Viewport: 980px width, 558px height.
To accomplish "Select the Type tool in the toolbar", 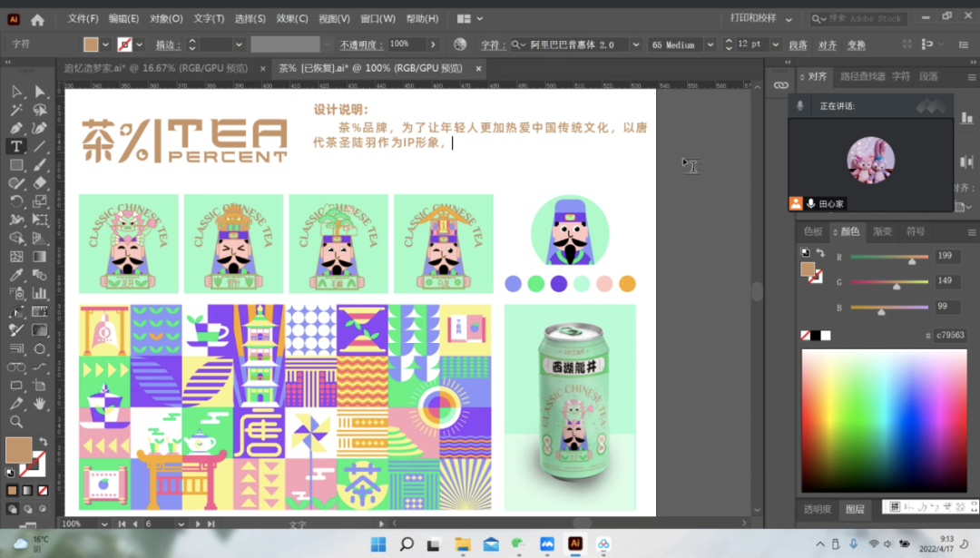I will (16, 146).
